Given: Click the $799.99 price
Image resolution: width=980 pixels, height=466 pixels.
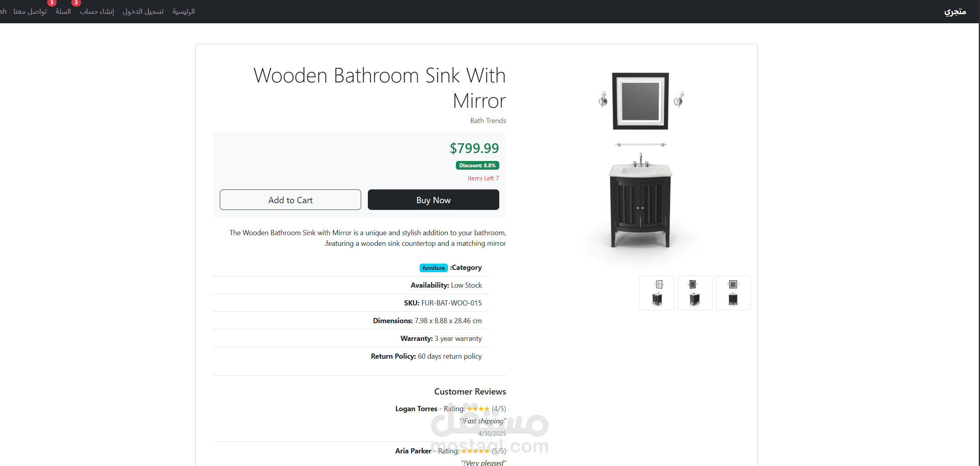Looking at the screenshot, I should [x=474, y=148].
